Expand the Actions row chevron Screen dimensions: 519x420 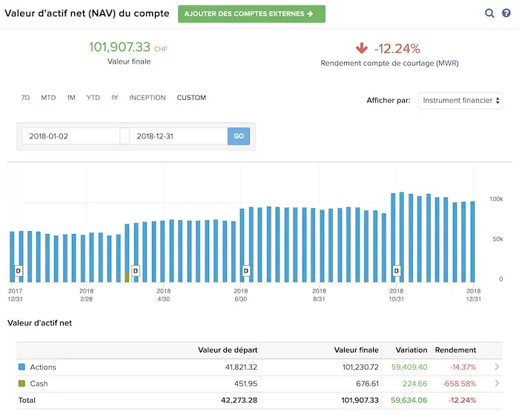(x=497, y=367)
